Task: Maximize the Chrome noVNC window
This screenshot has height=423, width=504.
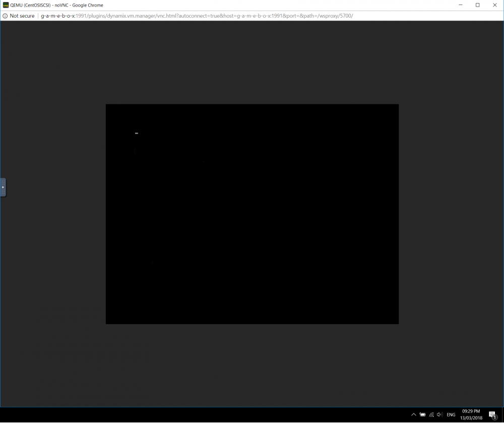Action: click(478, 5)
